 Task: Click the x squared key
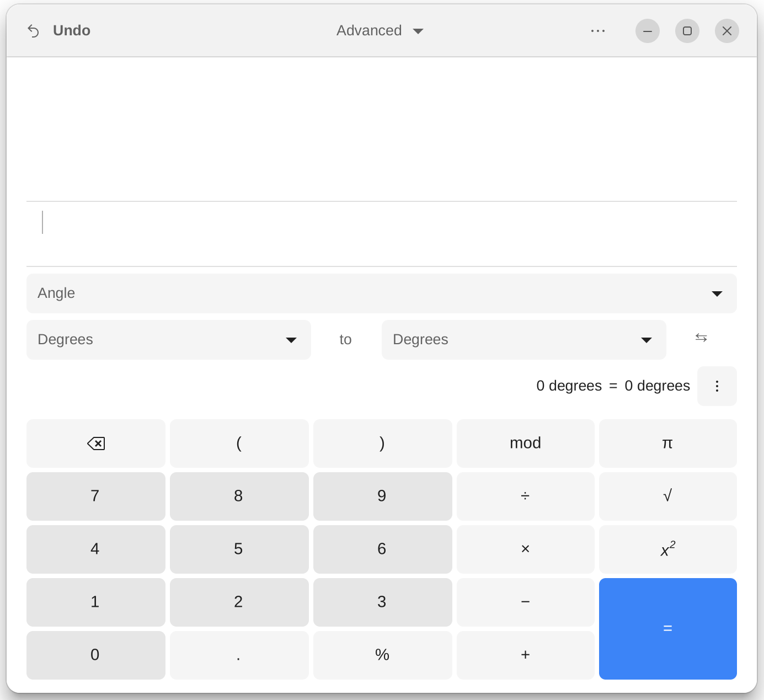click(667, 549)
